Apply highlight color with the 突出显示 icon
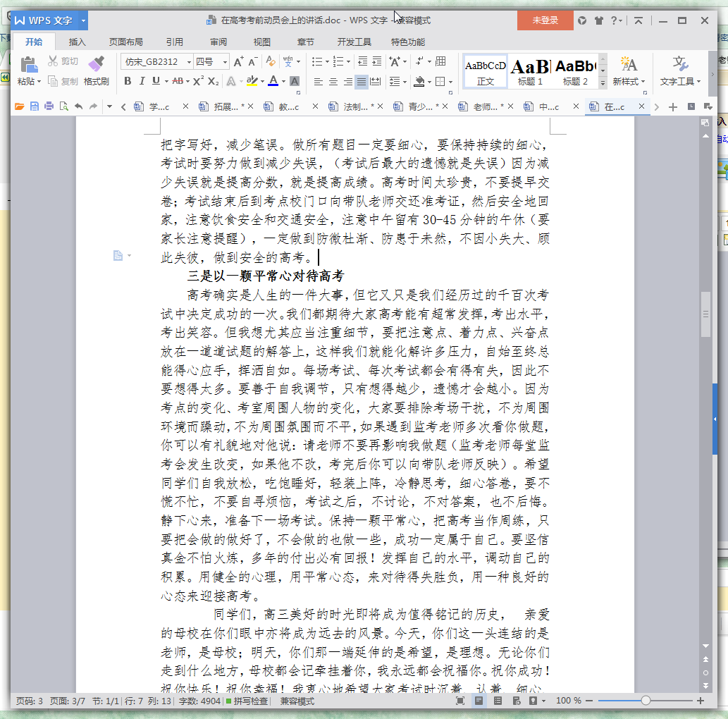The width and height of the screenshot is (728, 719). pos(252,81)
